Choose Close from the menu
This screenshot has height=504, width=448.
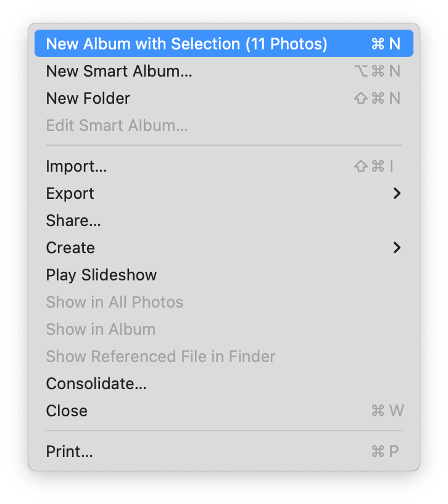point(67,411)
